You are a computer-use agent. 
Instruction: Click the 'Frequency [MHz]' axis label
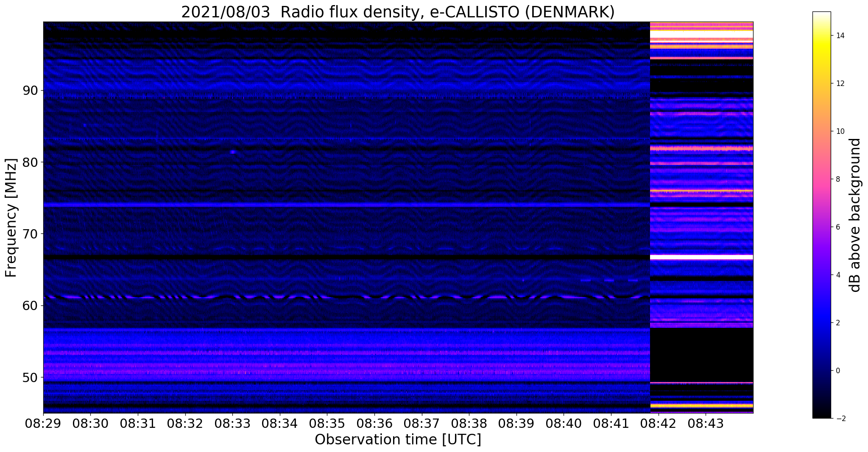point(11,218)
